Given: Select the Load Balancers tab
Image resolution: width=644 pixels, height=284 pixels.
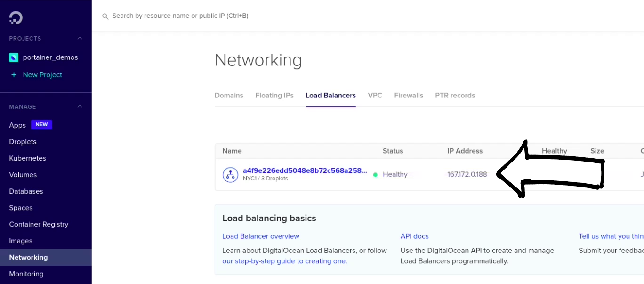Looking at the screenshot, I should pyautogui.click(x=330, y=96).
